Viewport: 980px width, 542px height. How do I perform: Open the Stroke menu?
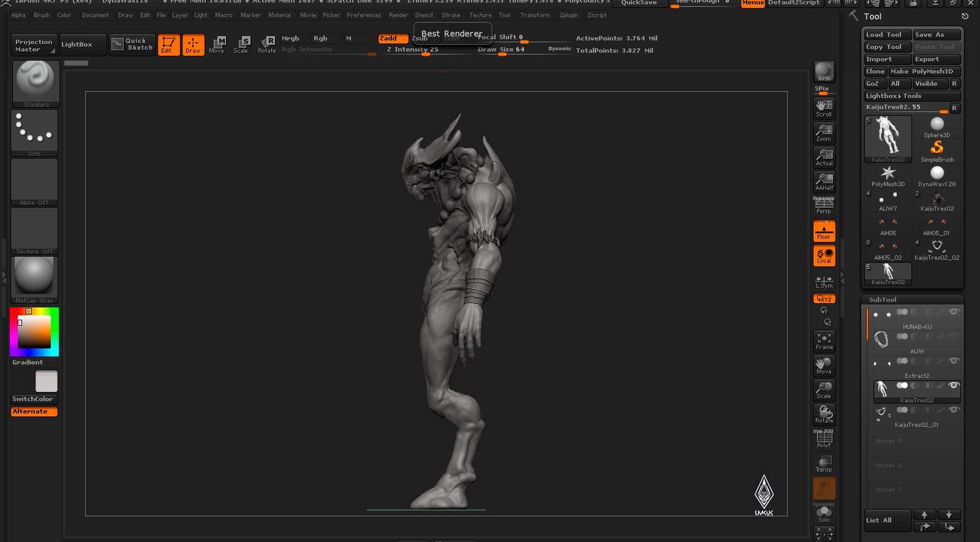point(451,15)
